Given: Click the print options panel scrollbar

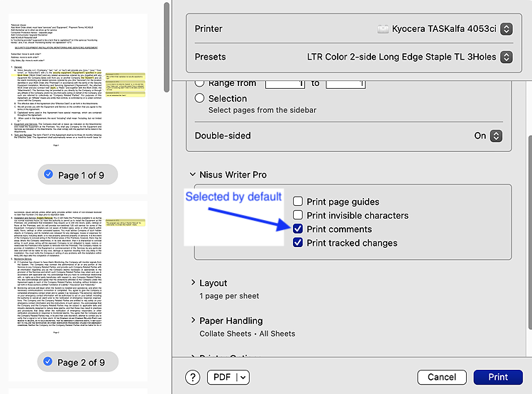Looking at the screenshot, I should [530, 232].
